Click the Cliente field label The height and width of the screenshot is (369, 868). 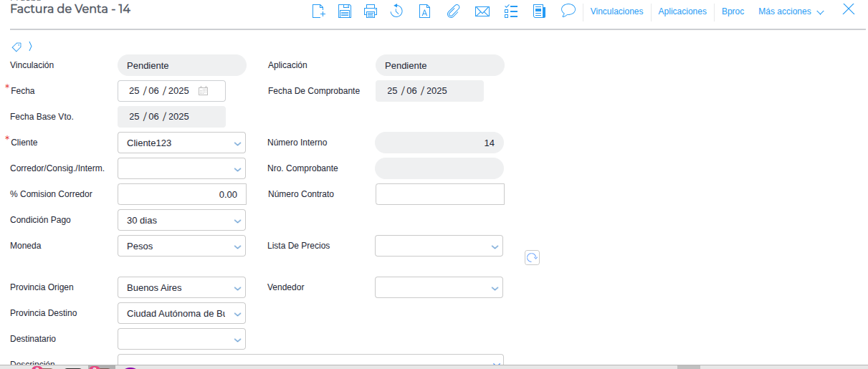coord(24,143)
